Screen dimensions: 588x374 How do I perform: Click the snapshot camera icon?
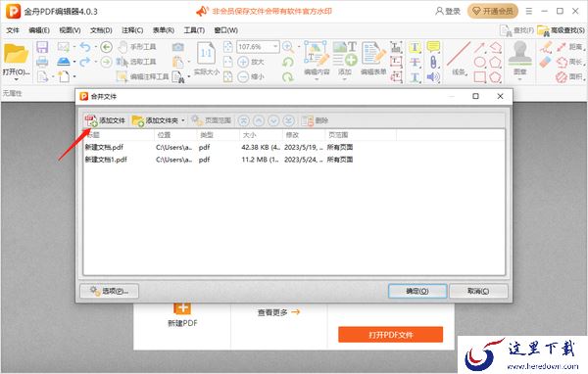pyautogui.click(x=178, y=47)
